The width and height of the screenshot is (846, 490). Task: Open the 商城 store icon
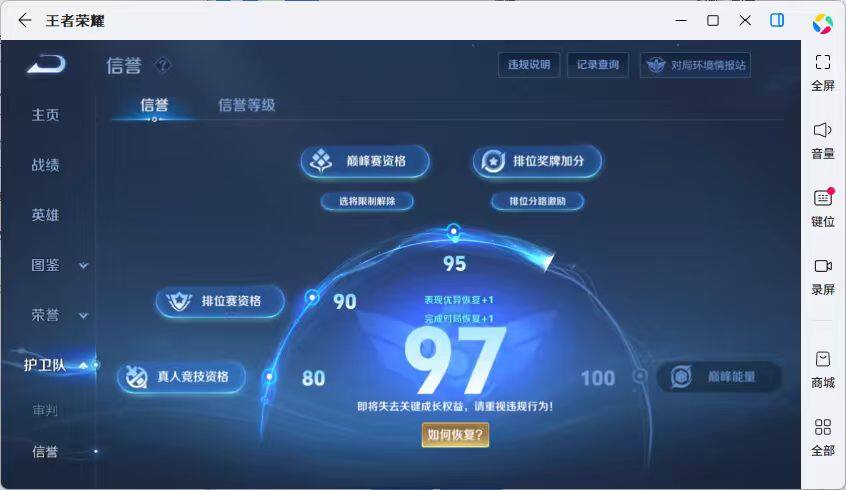823,359
